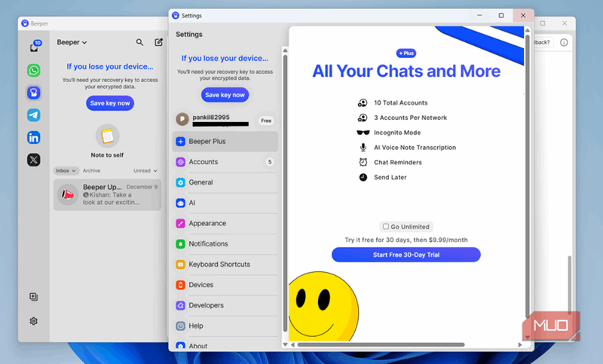603x364 pixels.
Task: Open the Inbox filter dropdown
Action: point(66,171)
